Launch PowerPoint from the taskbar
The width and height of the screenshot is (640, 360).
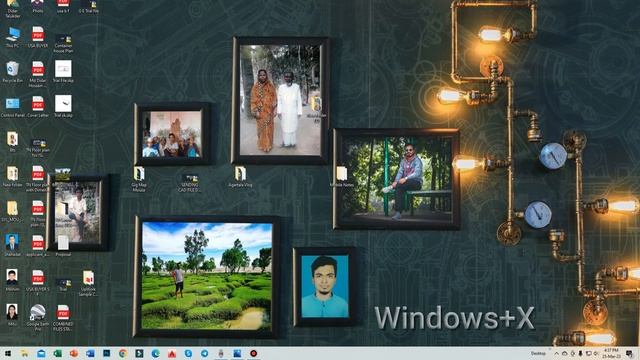click(x=74, y=353)
